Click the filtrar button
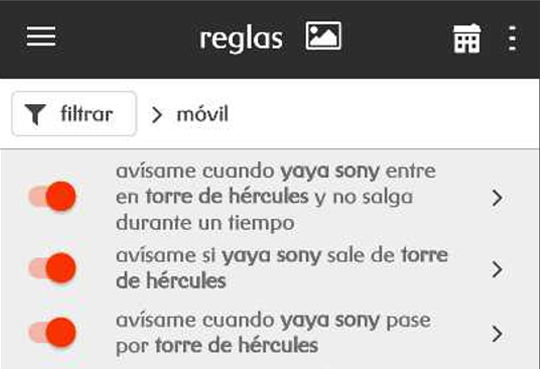The image size is (540, 369). (74, 114)
